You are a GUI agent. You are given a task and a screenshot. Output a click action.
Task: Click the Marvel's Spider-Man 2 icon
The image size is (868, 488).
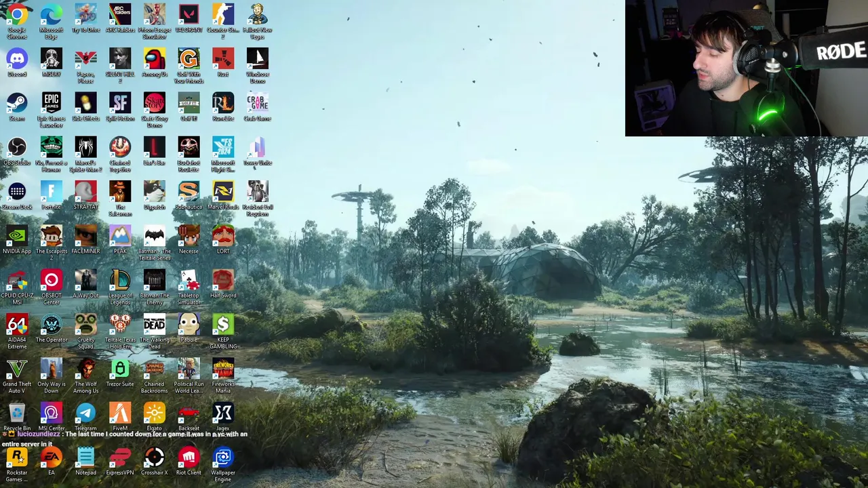click(x=85, y=147)
